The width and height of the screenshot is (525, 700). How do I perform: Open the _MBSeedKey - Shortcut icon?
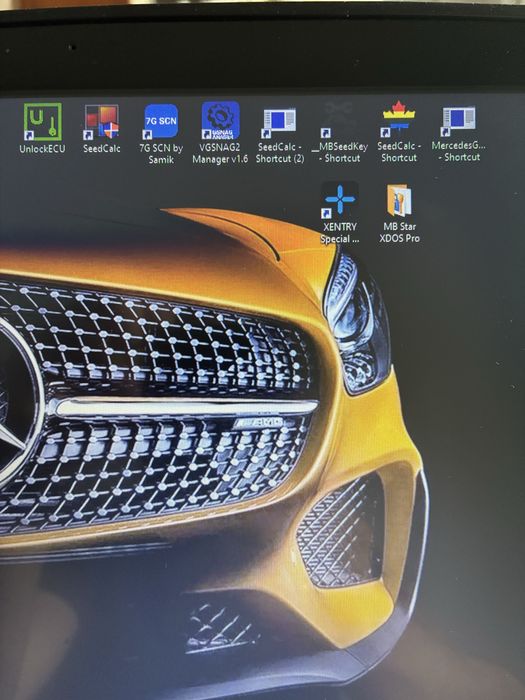339,119
